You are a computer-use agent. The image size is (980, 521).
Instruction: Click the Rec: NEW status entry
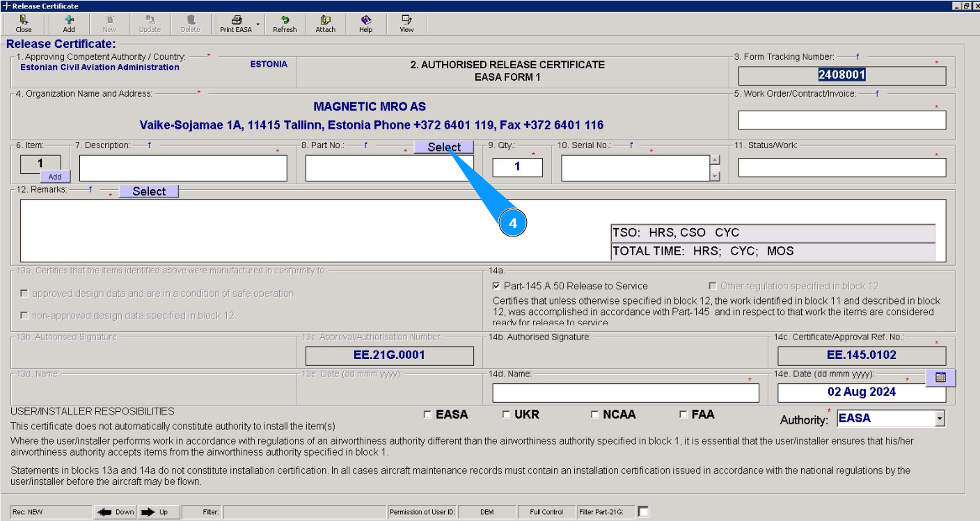click(51, 512)
